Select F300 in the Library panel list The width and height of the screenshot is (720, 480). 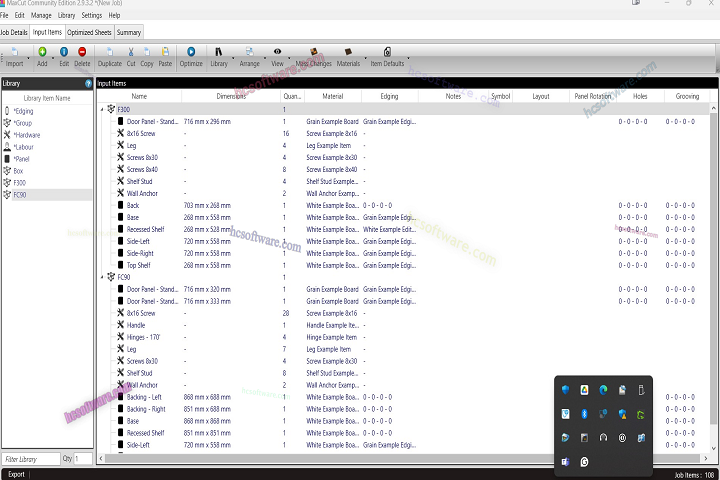coord(20,183)
